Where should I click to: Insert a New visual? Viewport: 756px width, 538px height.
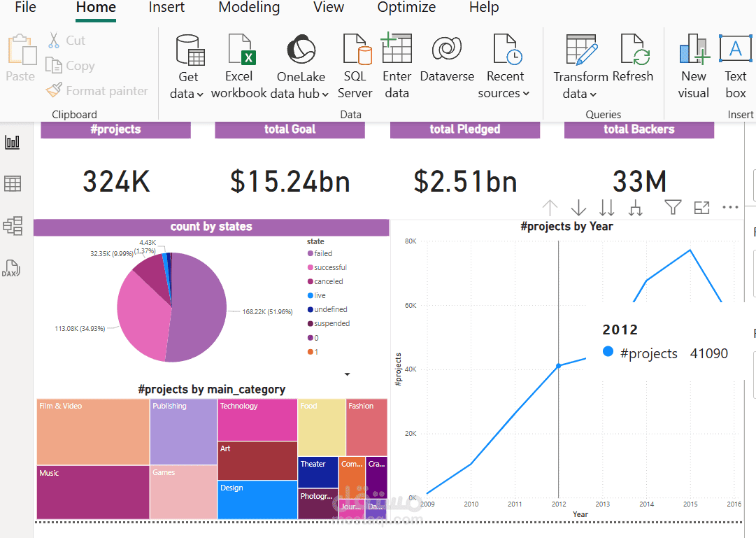pos(693,66)
